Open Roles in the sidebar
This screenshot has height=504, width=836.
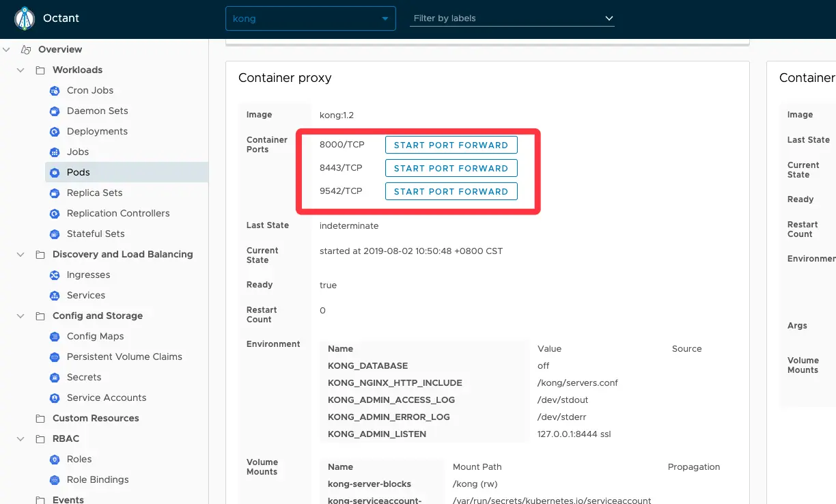tap(79, 459)
